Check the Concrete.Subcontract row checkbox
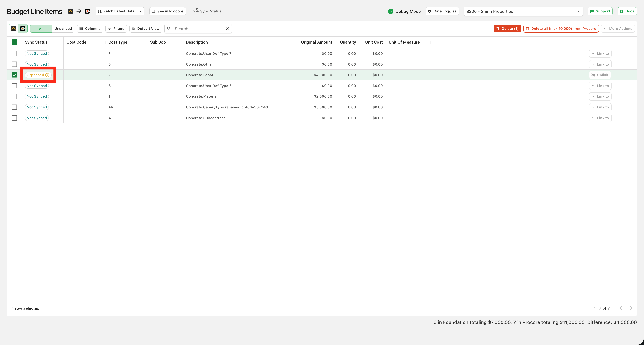The height and width of the screenshot is (345, 644). tap(15, 118)
